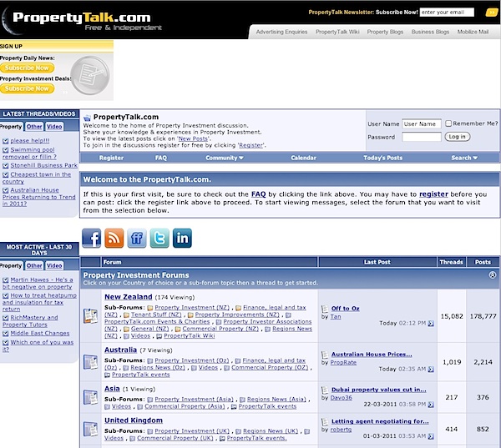Open the Twitter social icon

pos(159,238)
